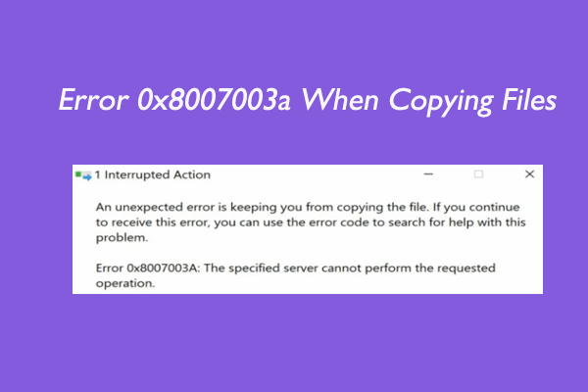Click '0x8007003a' in the italic heading
Image resolution: width=588 pixels, height=392 pixels.
(x=214, y=101)
